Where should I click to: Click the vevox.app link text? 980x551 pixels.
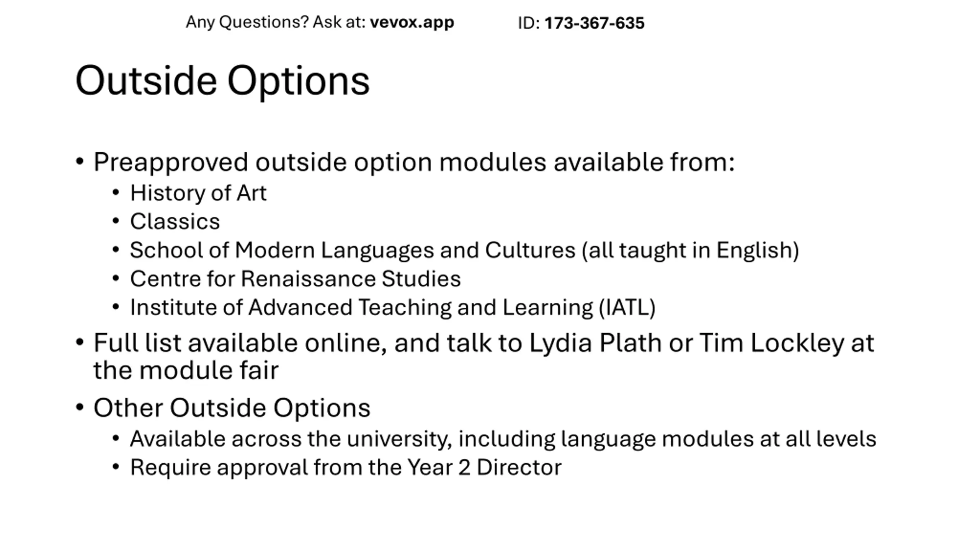(x=412, y=23)
